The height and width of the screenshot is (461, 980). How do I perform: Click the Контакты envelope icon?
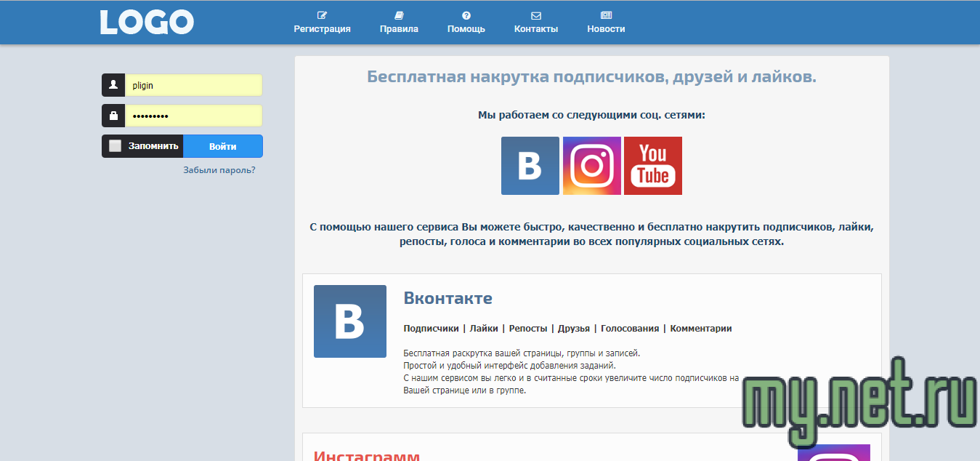point(536,15)
